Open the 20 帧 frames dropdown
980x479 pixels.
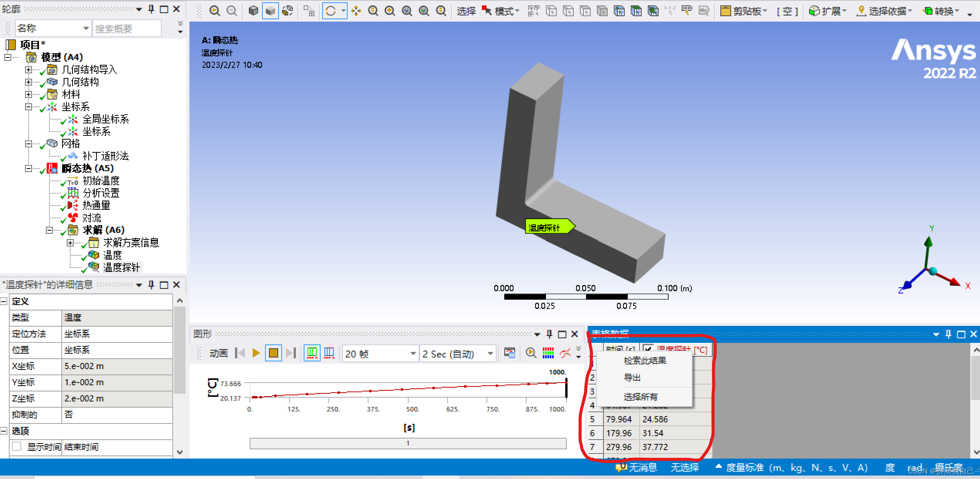point(413,353)
